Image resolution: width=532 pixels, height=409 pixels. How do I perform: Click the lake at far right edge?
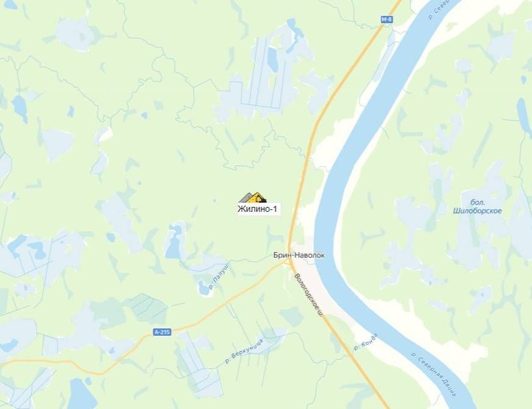pyautogui.click(x=524, y=117)
